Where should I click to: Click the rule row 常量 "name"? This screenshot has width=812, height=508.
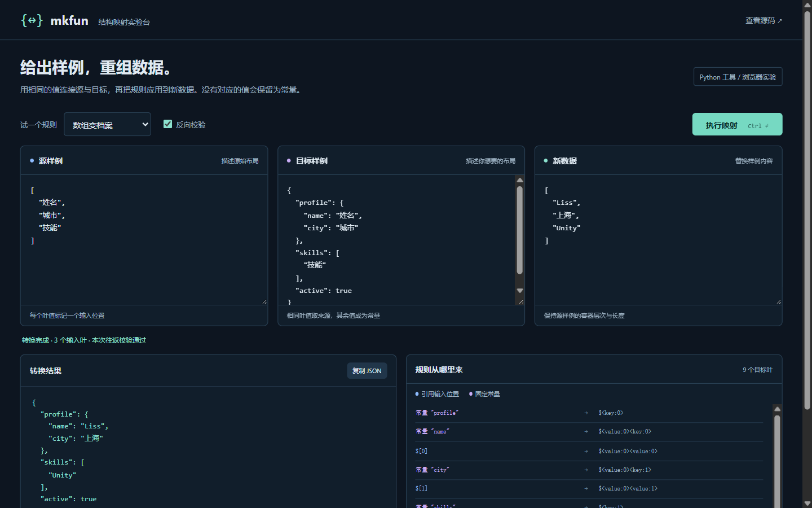point(589,432)
